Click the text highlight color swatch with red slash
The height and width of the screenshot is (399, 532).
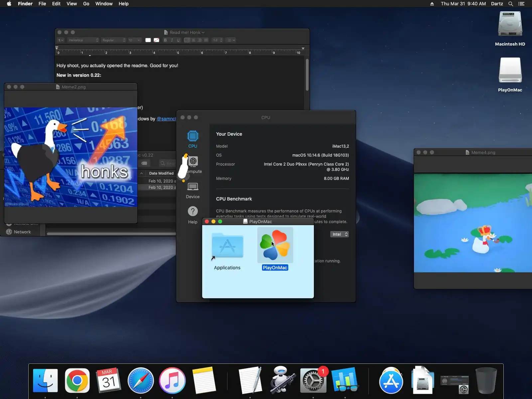pyautogui.click(x=156, y=40)
